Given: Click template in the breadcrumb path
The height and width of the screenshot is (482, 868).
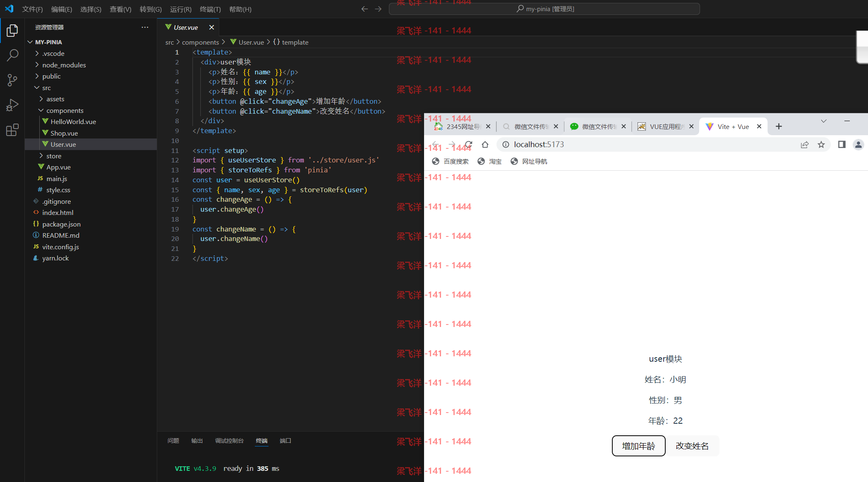Looking at the screenshot, I should 295,42.
